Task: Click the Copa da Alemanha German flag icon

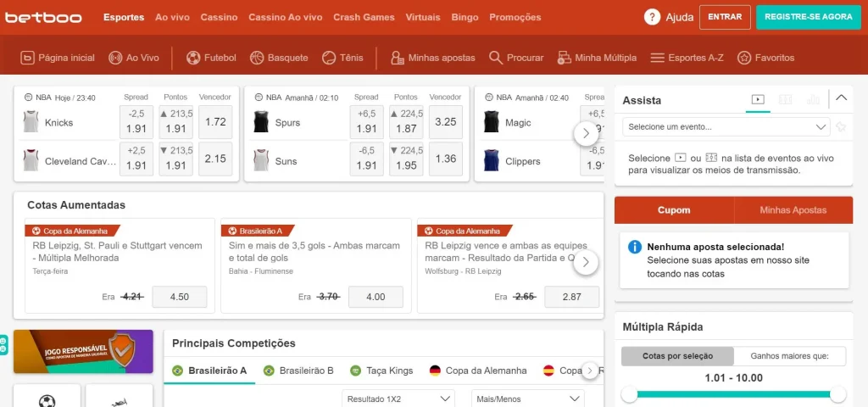Action: click(x=435, y=371)
